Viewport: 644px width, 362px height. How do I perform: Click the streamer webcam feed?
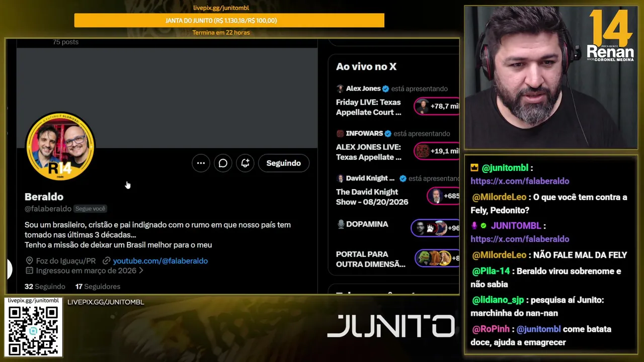coord(551,77)
